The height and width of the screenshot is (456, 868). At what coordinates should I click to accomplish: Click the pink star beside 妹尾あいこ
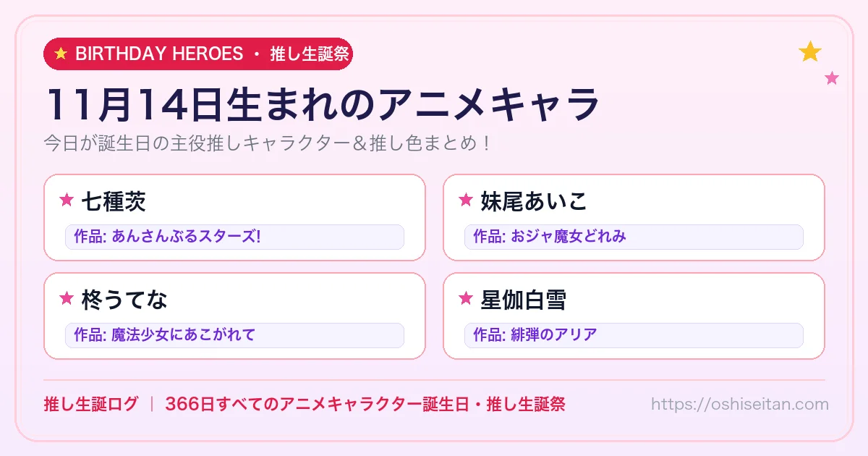pyautogui.click(x=466, y=200)
